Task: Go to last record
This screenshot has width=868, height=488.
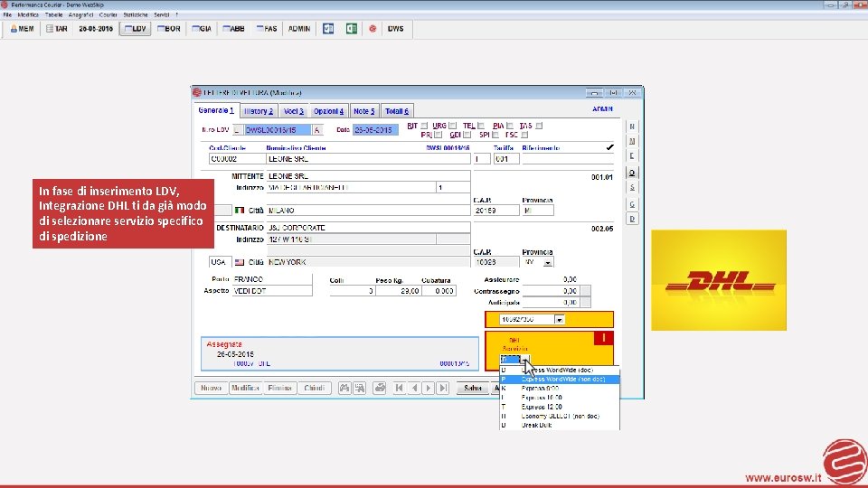Action: pos(443,389)
